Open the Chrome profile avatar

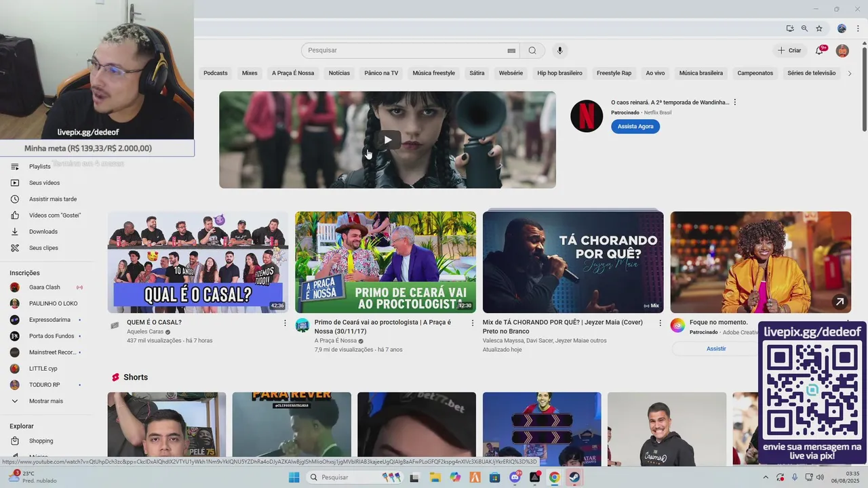click(842, 28)
